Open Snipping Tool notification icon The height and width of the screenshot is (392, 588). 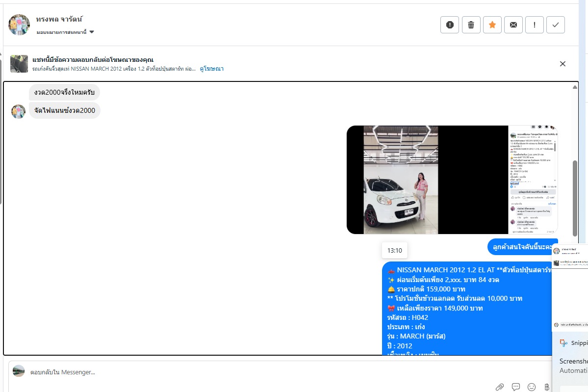tap(563, 342)
